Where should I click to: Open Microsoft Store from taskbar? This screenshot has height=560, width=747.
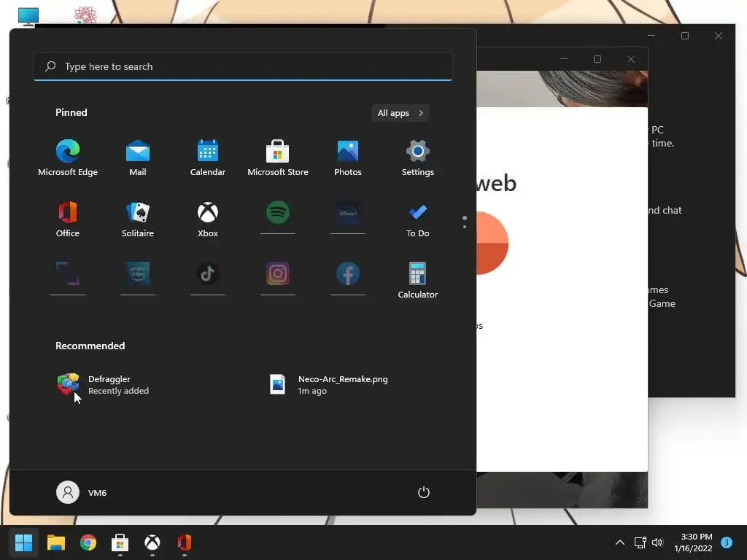(120, 542)
